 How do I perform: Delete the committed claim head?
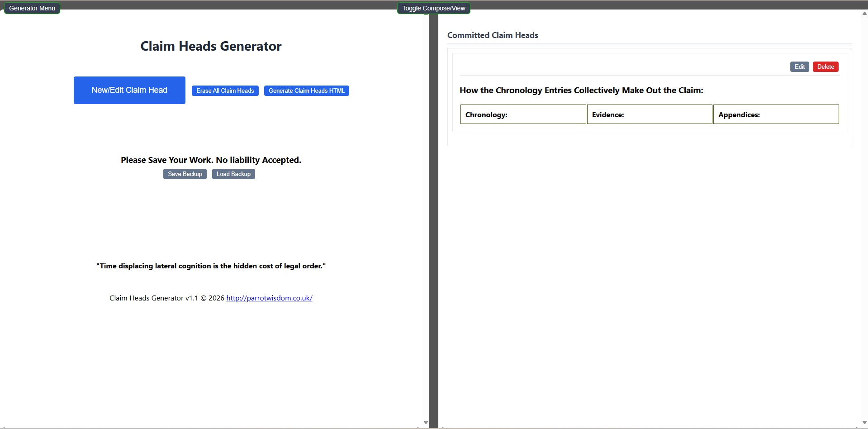825,67
